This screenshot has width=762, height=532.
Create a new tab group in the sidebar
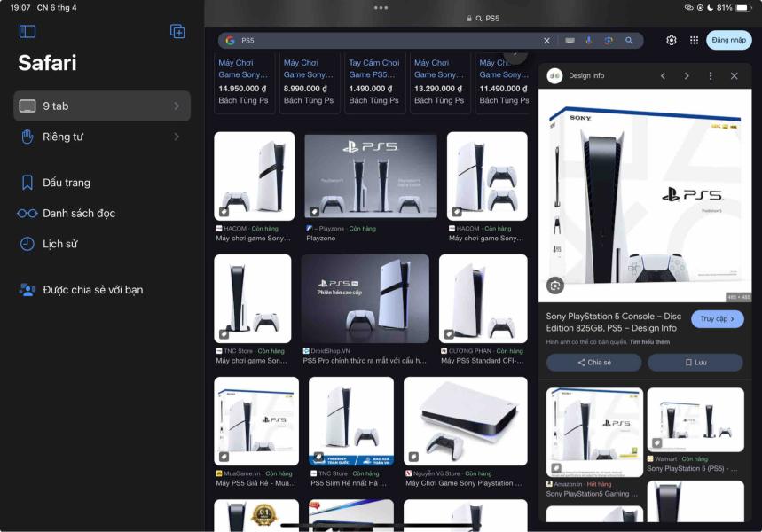coord(177,32)
